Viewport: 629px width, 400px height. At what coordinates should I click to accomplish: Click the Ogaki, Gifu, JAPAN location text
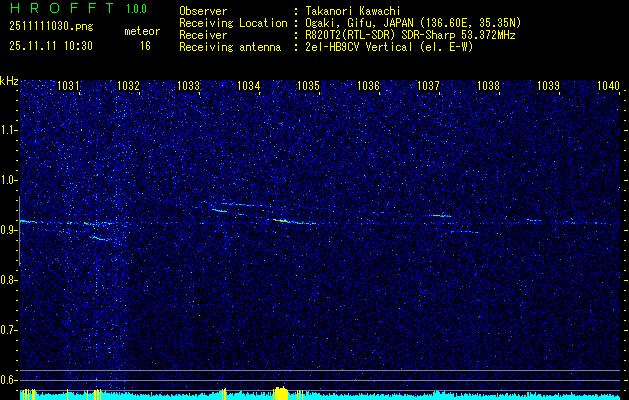coord(413,23)
